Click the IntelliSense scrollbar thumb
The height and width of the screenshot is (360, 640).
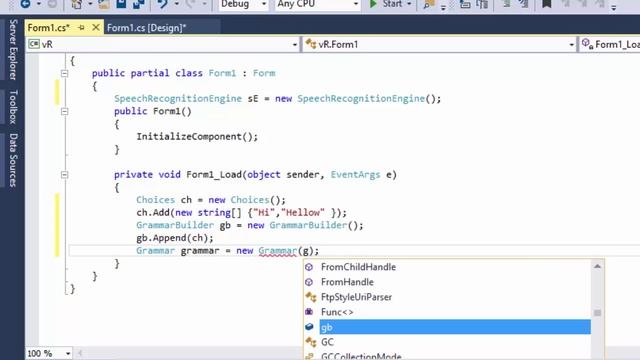(598, 313)
